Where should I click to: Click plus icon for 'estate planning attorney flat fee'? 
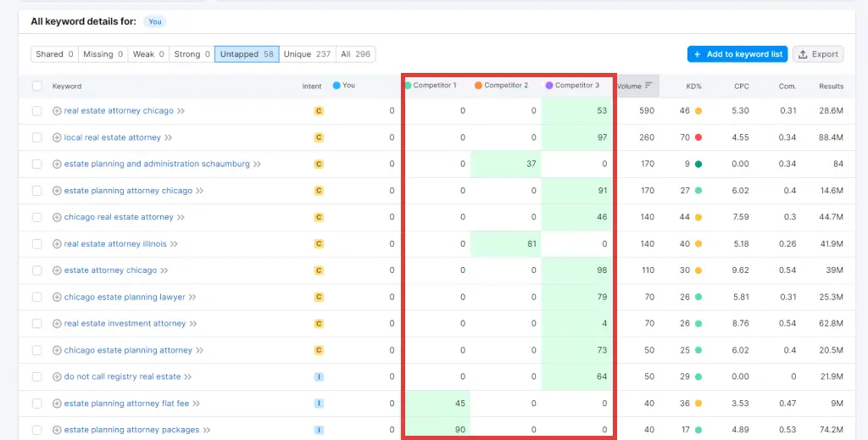click(57, 404)
